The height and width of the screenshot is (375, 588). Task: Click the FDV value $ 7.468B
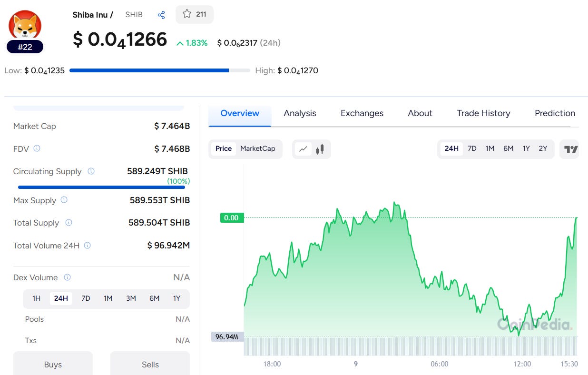point(172,149)
